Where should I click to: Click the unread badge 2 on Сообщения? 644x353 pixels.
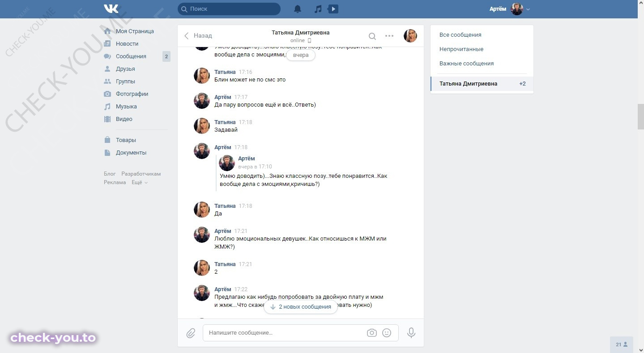[166, 56]
